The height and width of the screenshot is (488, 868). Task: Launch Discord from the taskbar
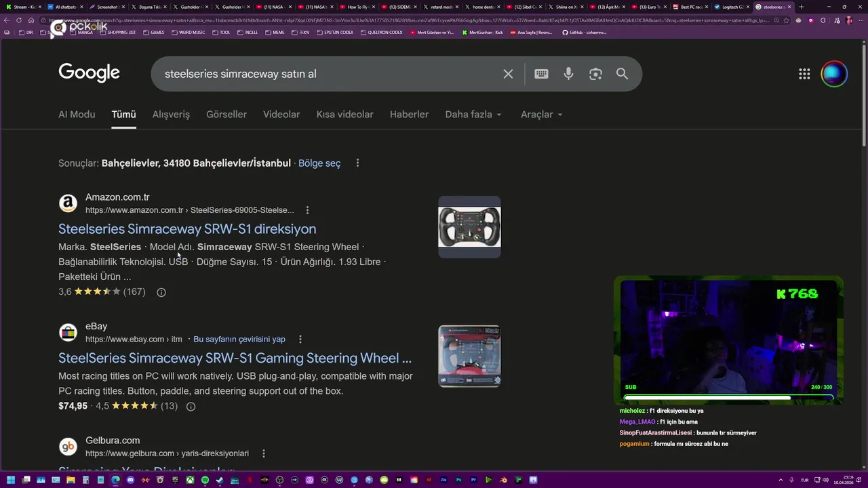[x=130, y=480]
